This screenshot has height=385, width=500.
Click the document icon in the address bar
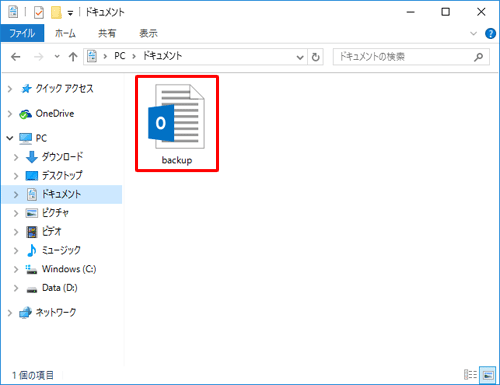(92, 56)
